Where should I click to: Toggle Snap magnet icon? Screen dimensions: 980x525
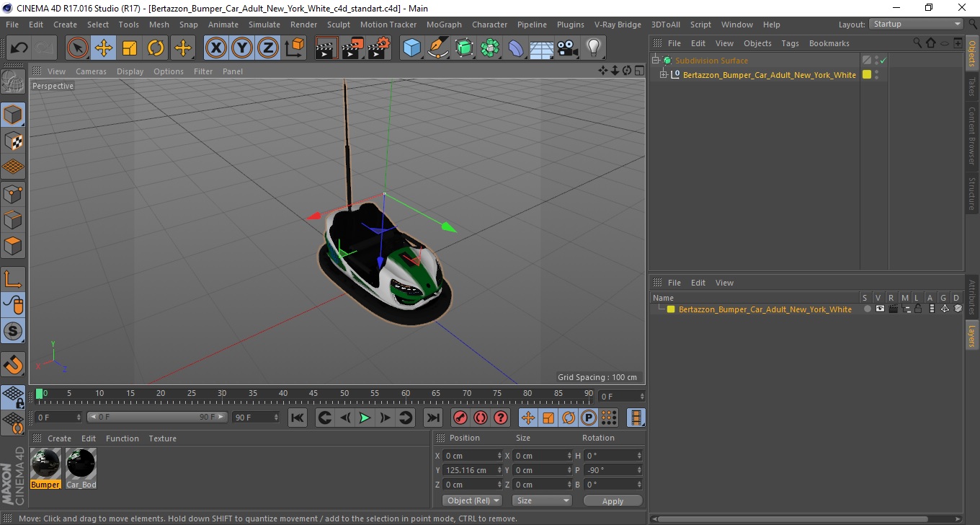pos(13,364)
